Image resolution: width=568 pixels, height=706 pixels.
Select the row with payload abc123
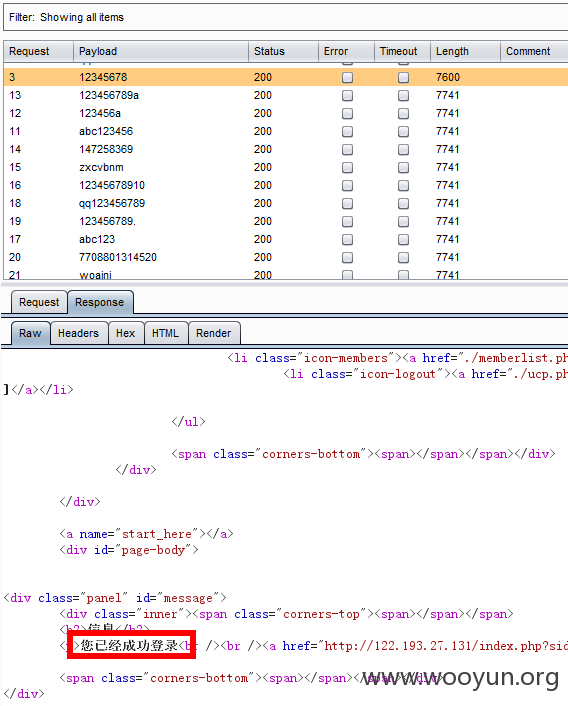tap(286, 240)
